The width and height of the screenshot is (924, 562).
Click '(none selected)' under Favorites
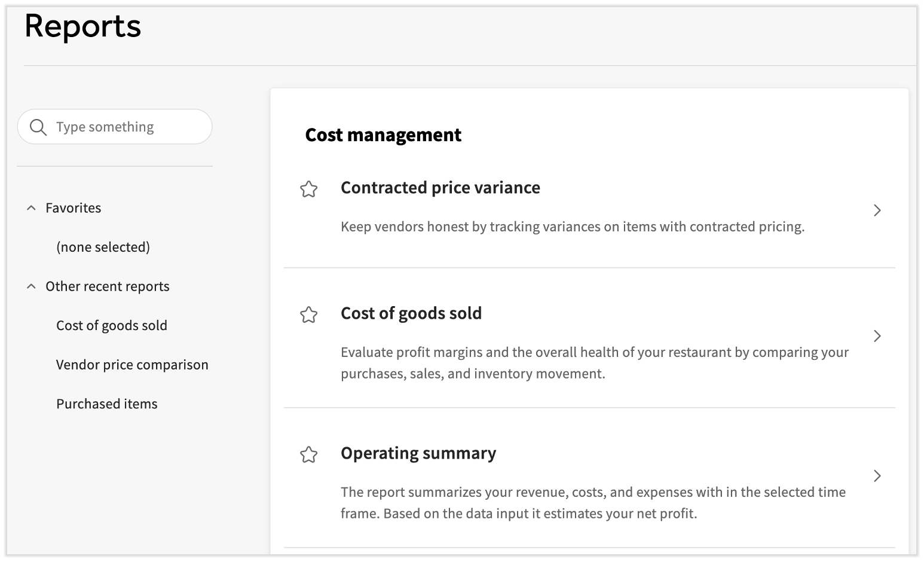[103, 246]
